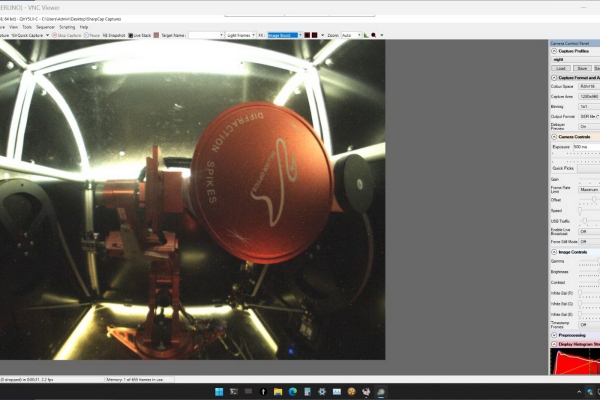Open Terminal from the taskbar
Image resolution: width=600 pixels, height=400 pixels.
click(x=234, y=392)
